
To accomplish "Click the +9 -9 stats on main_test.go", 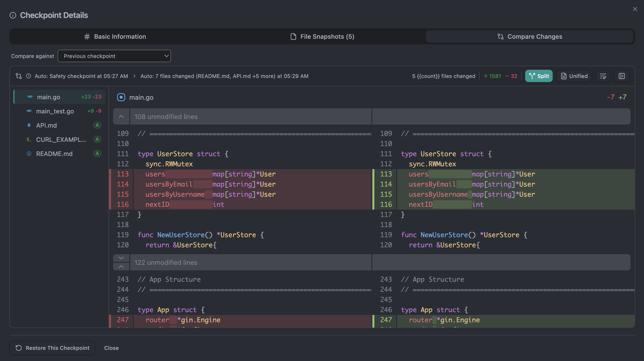I will coord(94,111).
